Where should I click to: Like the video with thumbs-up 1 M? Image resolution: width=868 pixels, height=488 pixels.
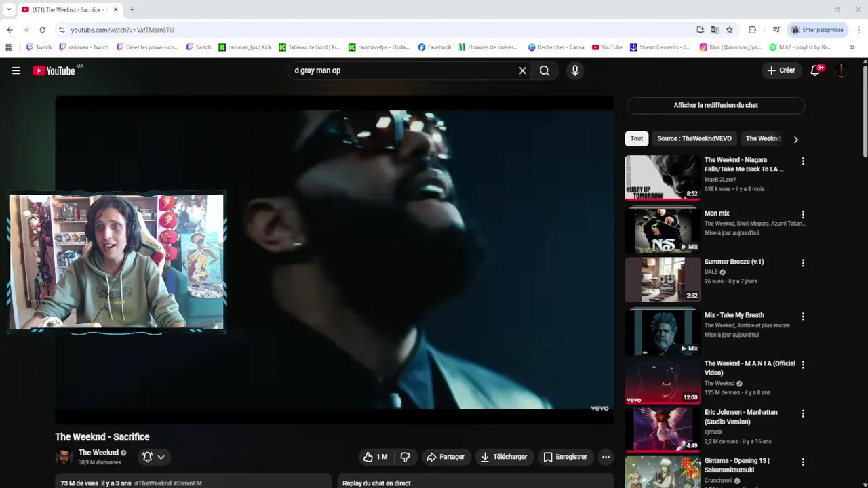coord(376,457)
